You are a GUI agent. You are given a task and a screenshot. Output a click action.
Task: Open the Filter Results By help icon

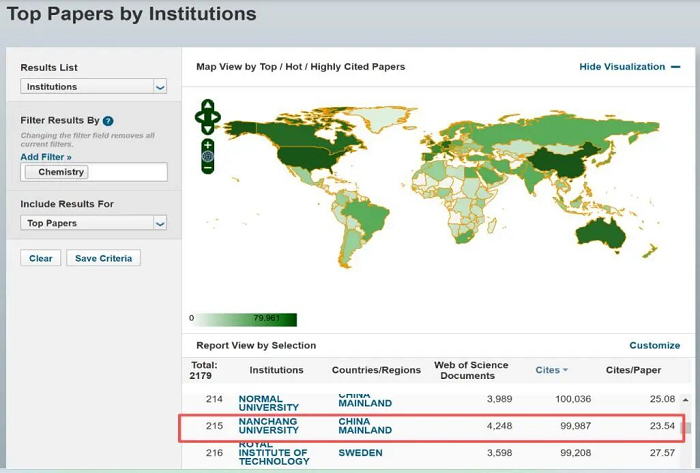click(108, 121)
